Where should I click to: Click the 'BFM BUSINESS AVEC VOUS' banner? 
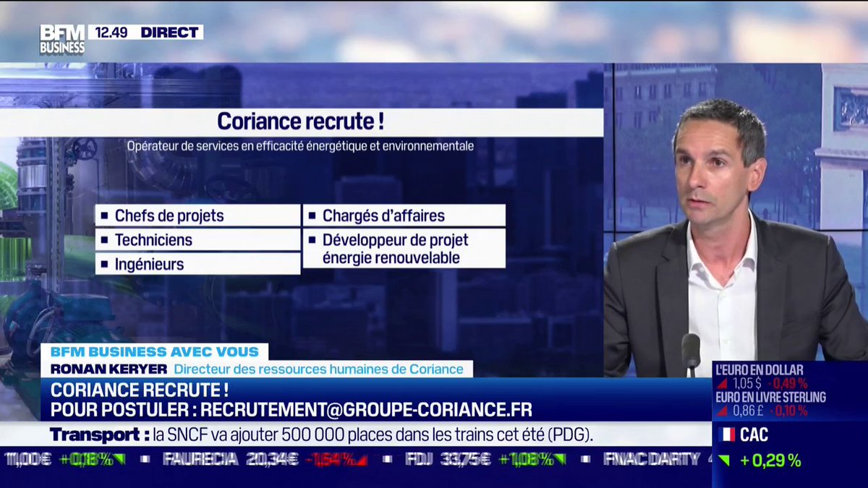click(x=155, y=352)
